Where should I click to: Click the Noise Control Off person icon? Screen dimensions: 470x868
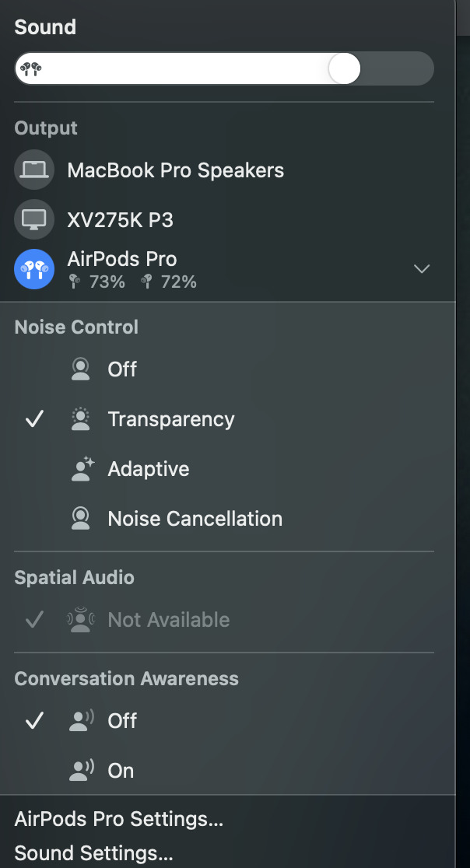80,369
